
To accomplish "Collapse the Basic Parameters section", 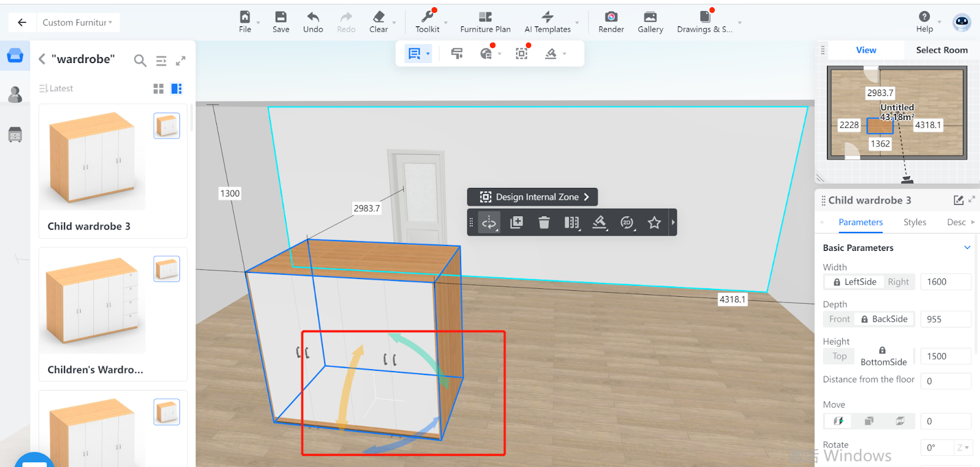I will coord(967,248).
